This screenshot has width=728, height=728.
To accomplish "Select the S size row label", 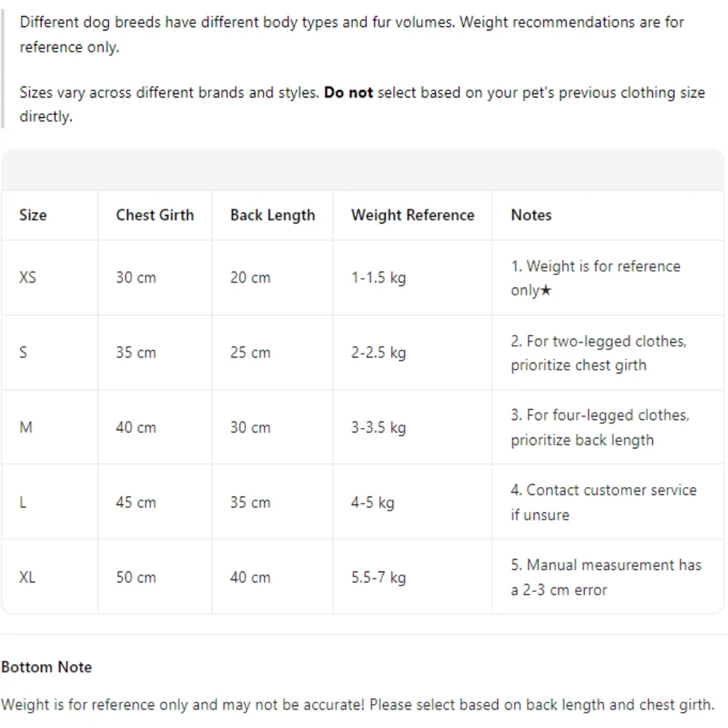I will pyautogui.click(x=23, y=352).
